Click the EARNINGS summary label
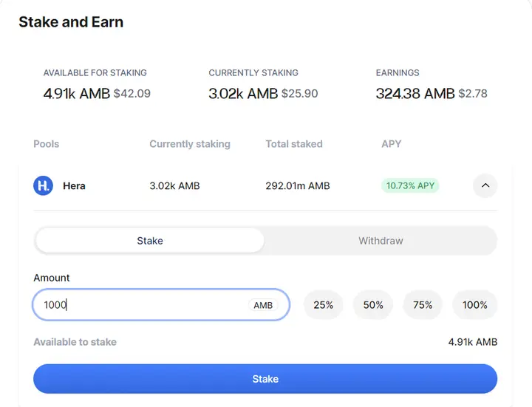This screenshot has width=532, height=407. pos(398,72)
